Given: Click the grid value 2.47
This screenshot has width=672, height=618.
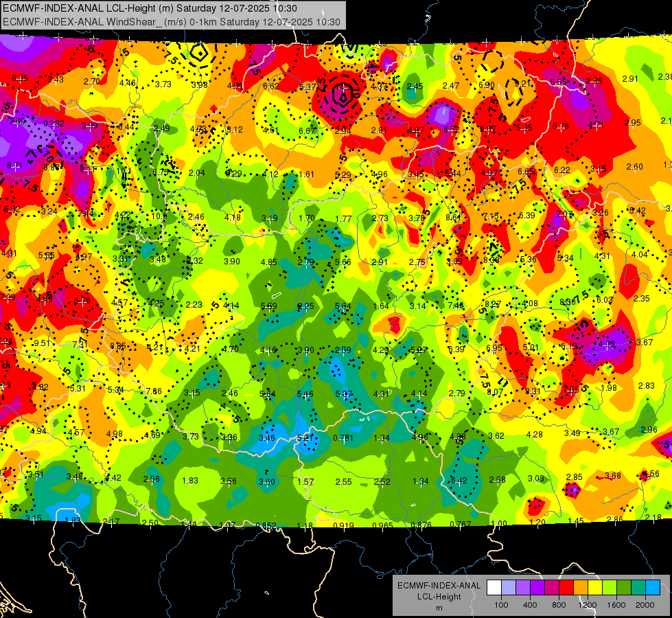Looking at the screenshot, I should pyautogui.click(x=451, y=85).
